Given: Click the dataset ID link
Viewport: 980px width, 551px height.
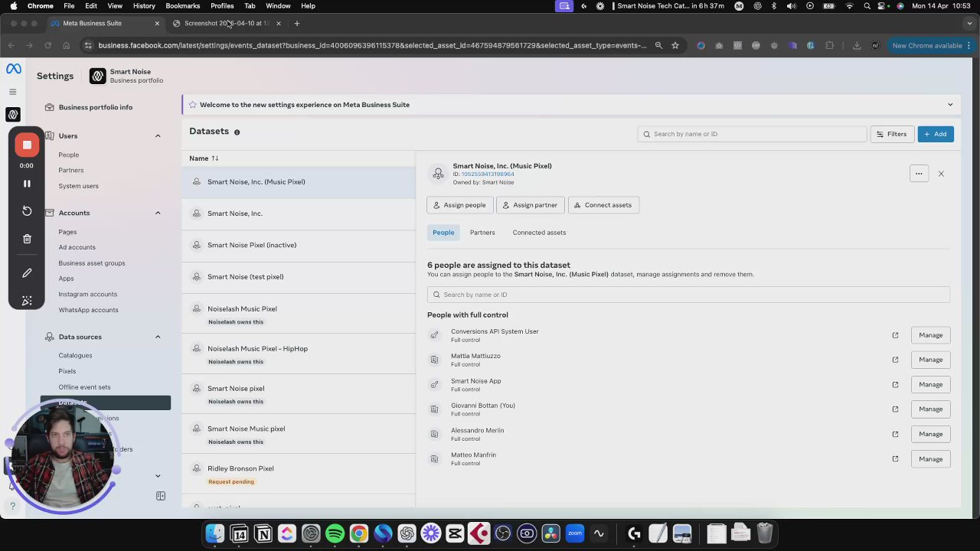Looking at the screenshot, I should (x=488, y=174).
